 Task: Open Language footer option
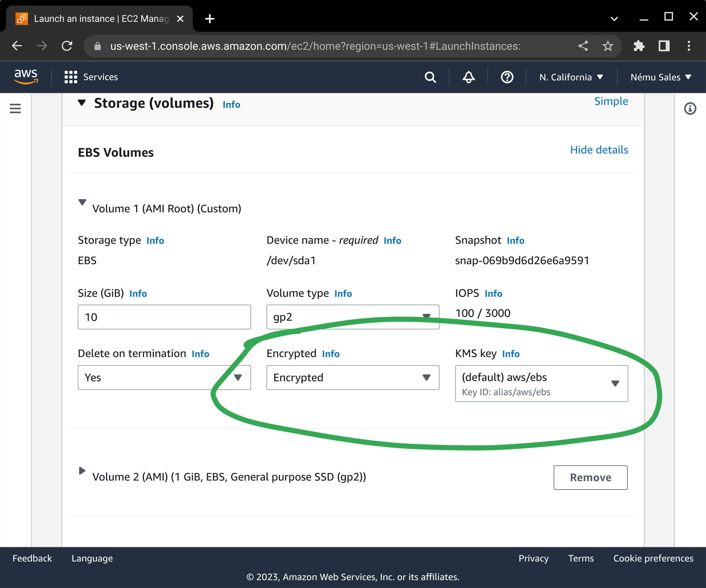[x=92, y=558]
